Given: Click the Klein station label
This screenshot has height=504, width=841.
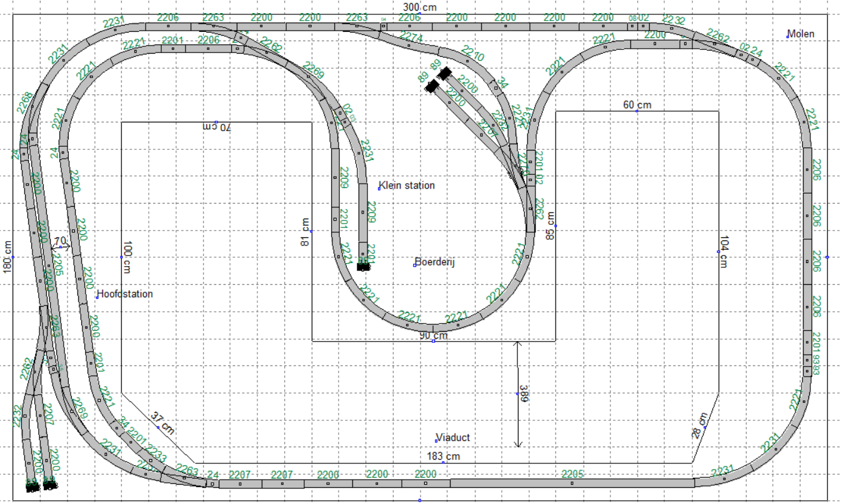Looking at the screenshot, I should pos(407,185).
